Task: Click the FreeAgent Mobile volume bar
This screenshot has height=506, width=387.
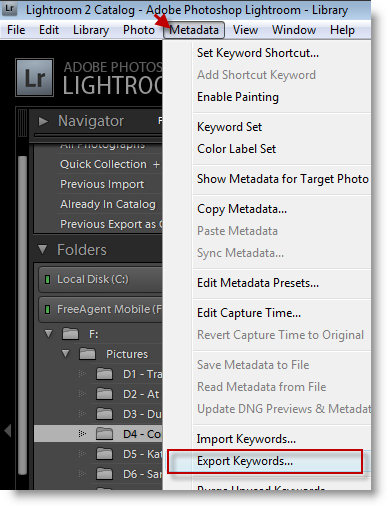Action: pyautogui.click(x=100, y=309)
